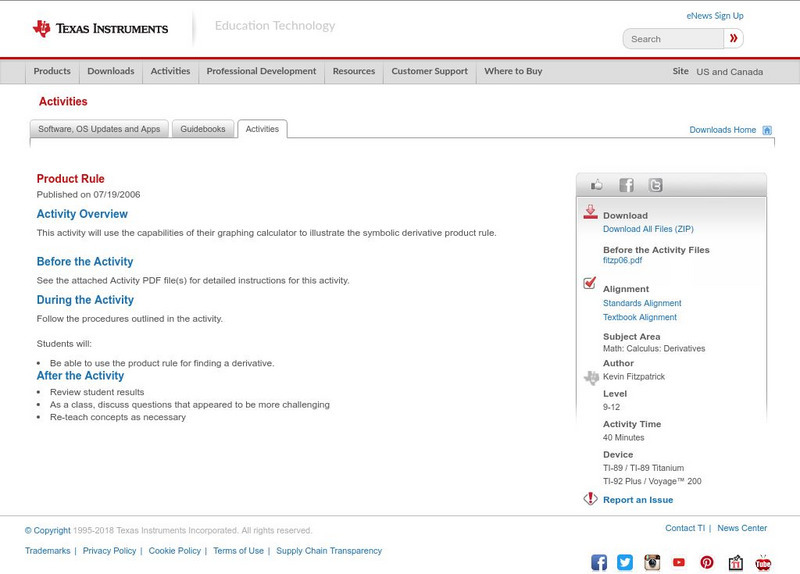Switch to the Guidebooks tab

tap(203, 129)
